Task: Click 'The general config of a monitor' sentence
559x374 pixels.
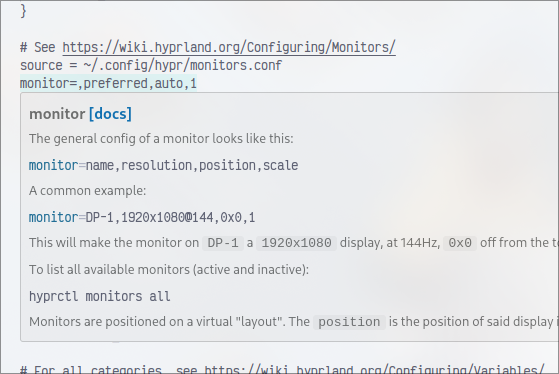Action: tap(161, 139)
